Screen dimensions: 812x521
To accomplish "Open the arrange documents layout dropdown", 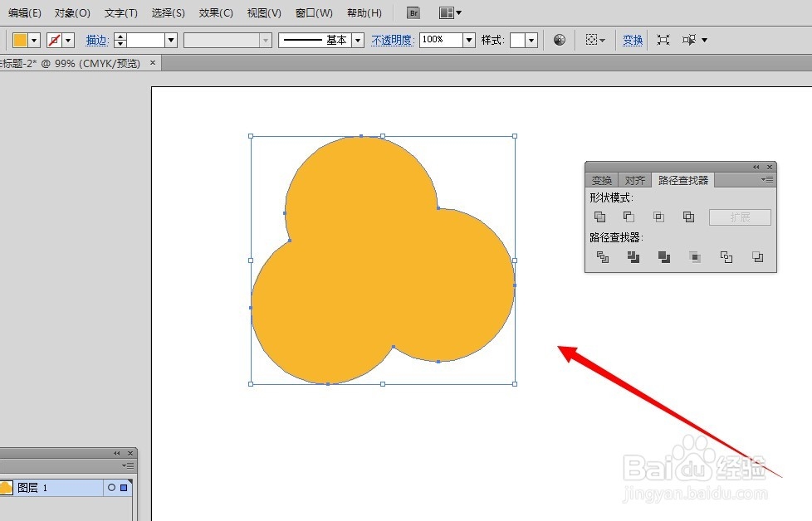I will [450, 13].
